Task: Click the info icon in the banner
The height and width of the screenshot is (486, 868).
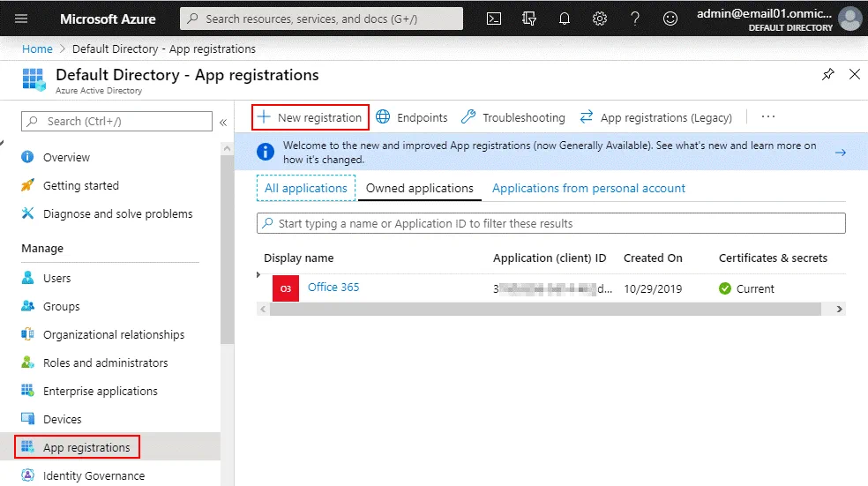Action: click(266, 152)
